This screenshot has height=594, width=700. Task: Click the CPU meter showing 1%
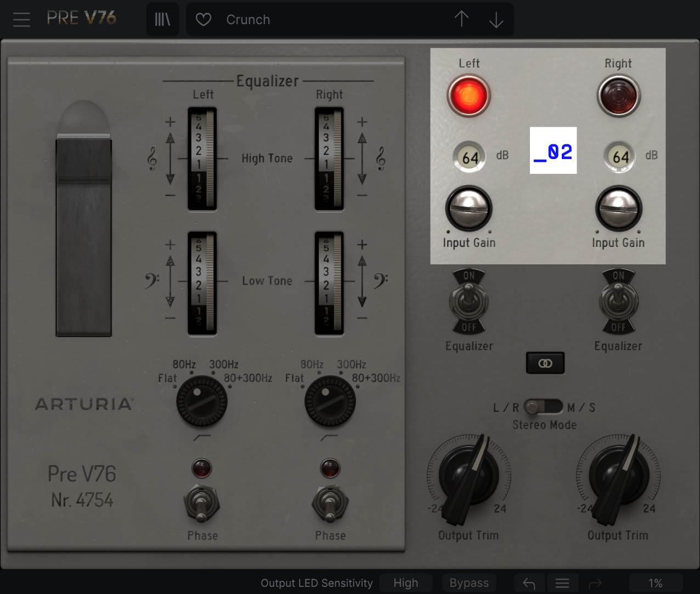[656, 584]
